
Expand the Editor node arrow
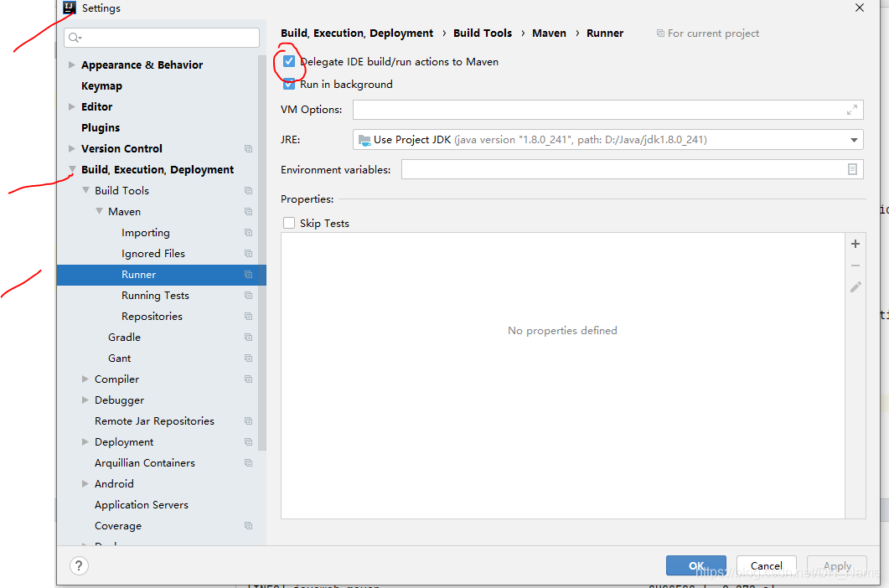coord(71,106)
